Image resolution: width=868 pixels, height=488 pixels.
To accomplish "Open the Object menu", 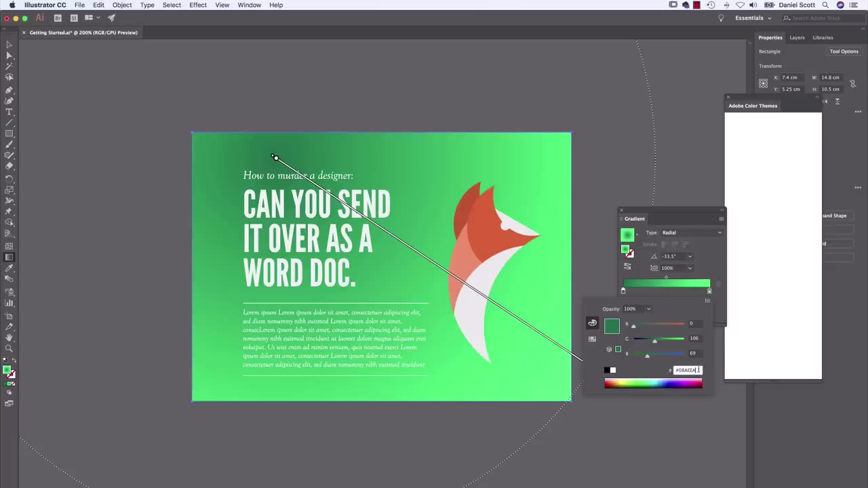I will (x=122, y=5).
